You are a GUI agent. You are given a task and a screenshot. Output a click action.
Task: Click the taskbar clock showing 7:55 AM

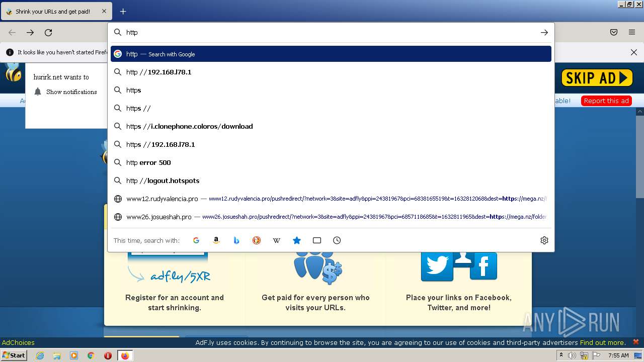618,355
